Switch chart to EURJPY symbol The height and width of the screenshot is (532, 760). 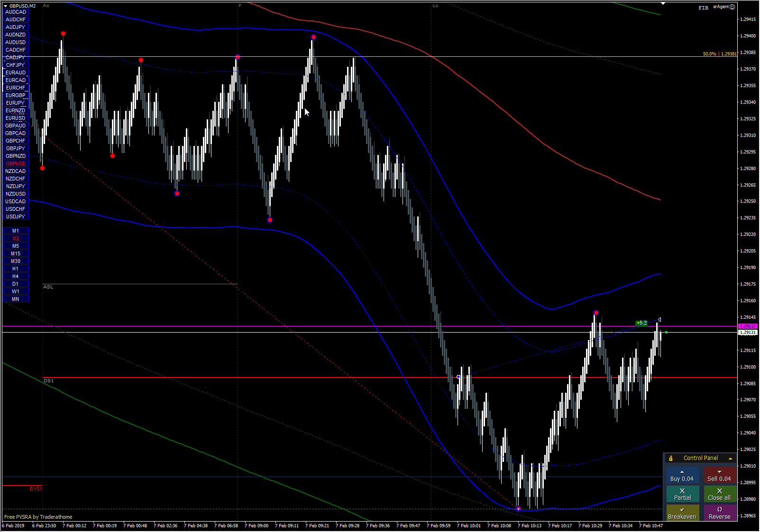point(16,103)
